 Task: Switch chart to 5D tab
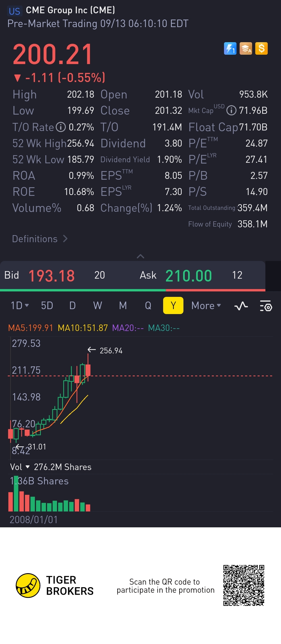[47, 305]
